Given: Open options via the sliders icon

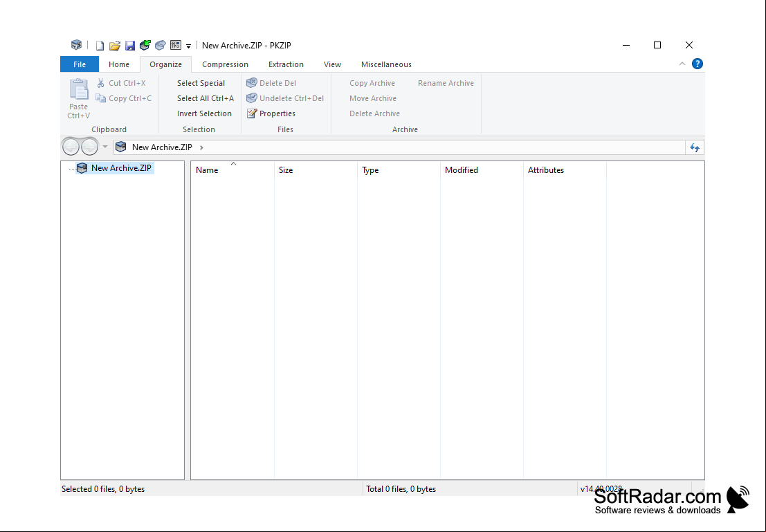Looking at the screenshot, I should (x=175, y=46).
